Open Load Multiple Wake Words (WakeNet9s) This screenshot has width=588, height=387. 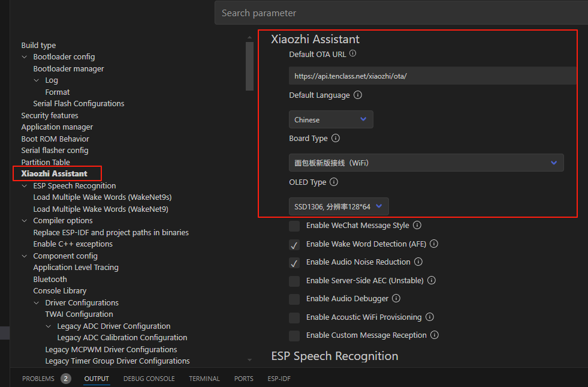click(x=102, y=197)
